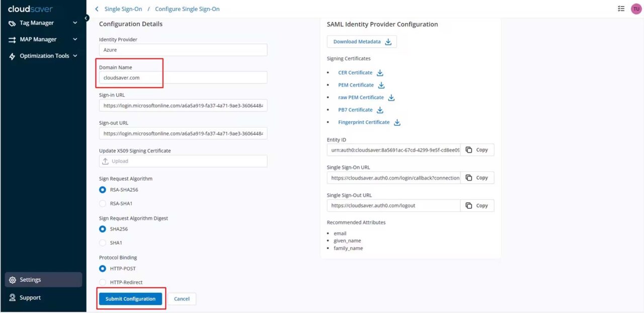This screenshot has height=313, width=644.
Task: Click the MAP Manager arrows icon
Action: (x=12, y=39)
